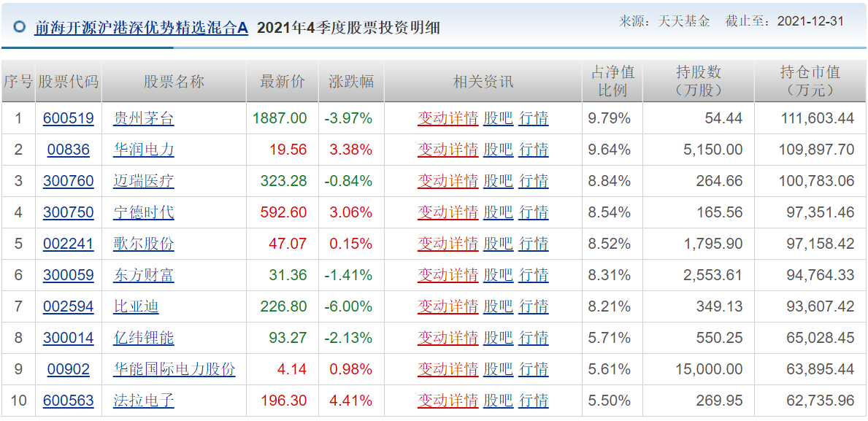Open stock code 00902 link
Image resolution: width=868 pixels, height=421 pixels.
click(x=68, y=369)
